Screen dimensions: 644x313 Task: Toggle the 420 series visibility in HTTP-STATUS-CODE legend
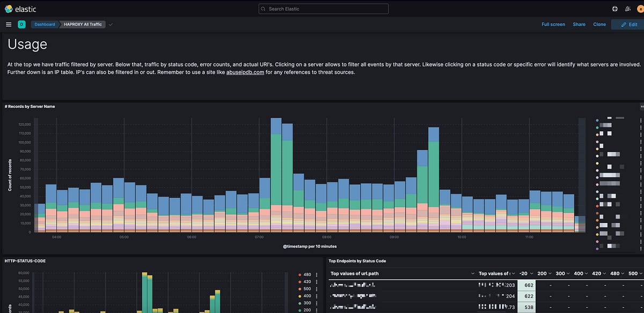click(306, 281)
